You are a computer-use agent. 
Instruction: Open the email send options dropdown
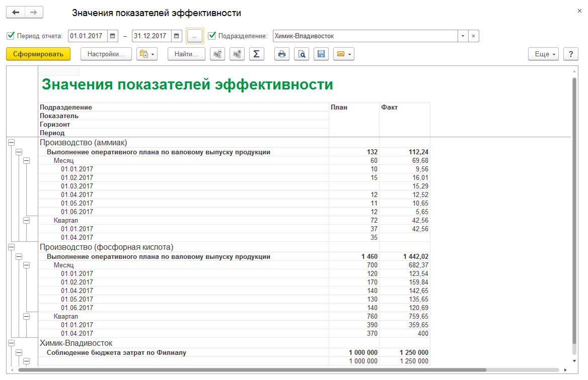344,54
